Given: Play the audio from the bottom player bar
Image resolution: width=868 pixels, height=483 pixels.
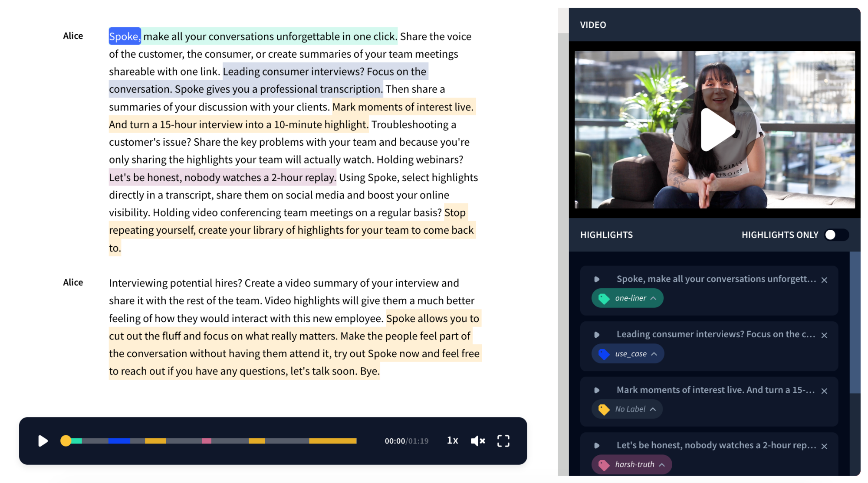Looking at the screenshot, I should (43, 441).
